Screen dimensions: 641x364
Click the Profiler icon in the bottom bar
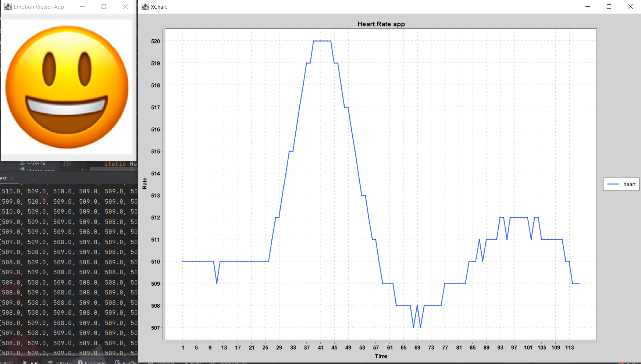pos(118,362)
